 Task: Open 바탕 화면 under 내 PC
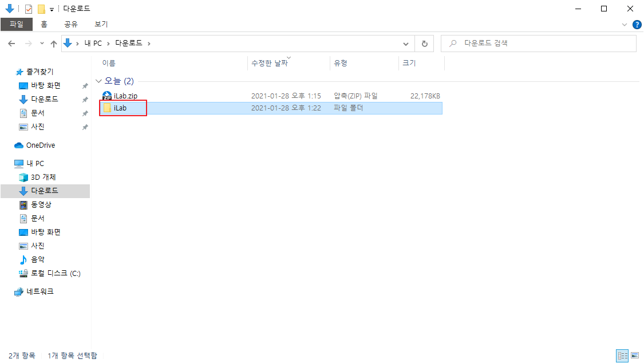coord(46,232)
